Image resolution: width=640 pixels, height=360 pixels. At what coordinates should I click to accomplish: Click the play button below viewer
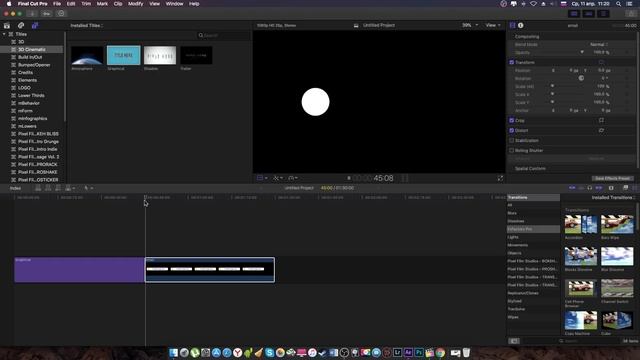point(349,178)
